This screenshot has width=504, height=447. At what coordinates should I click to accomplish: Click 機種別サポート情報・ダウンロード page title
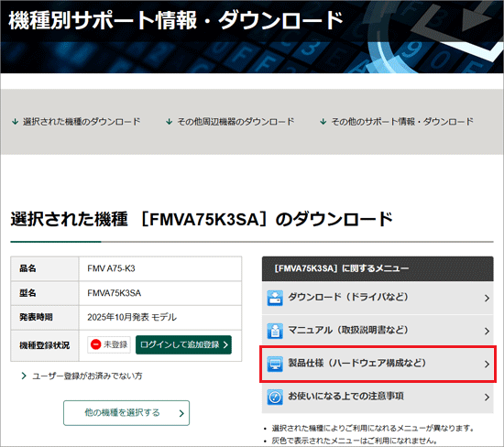coord(176,20)
